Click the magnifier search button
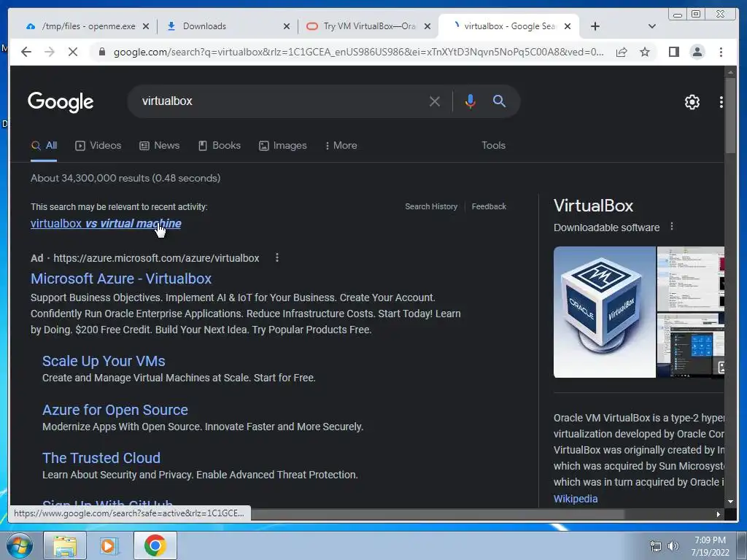Image resolution: width=747 pixels, height=560 pixels. 499,101
